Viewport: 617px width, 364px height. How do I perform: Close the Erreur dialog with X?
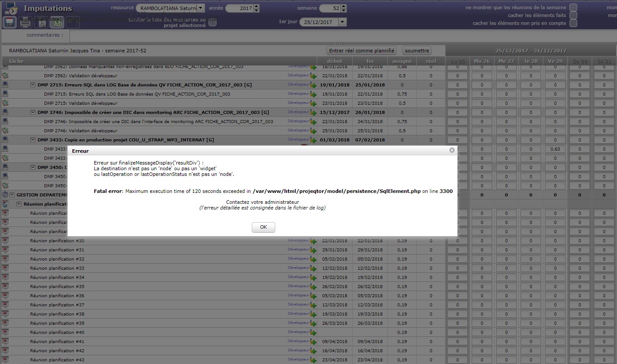pyautogui.click(x=452, y=150)
